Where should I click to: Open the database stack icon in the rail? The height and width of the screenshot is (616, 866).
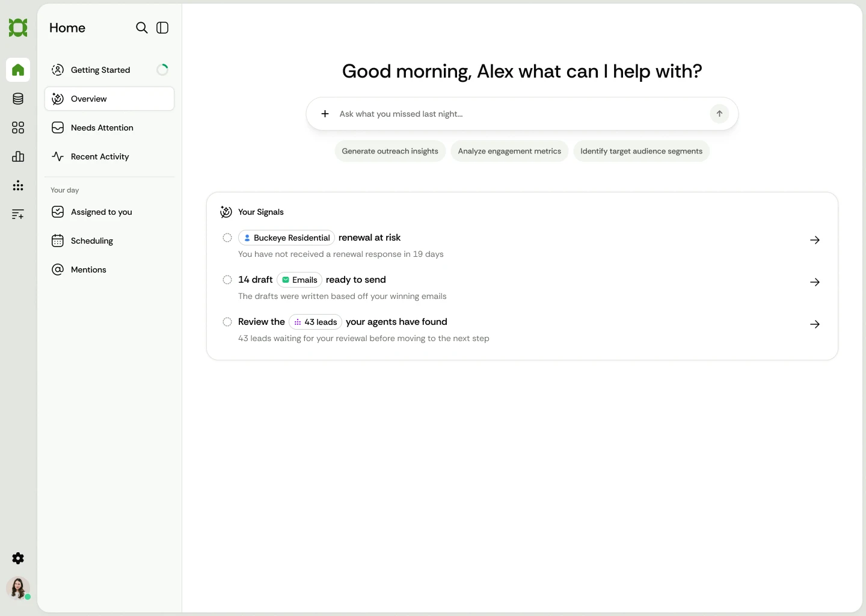18,99
